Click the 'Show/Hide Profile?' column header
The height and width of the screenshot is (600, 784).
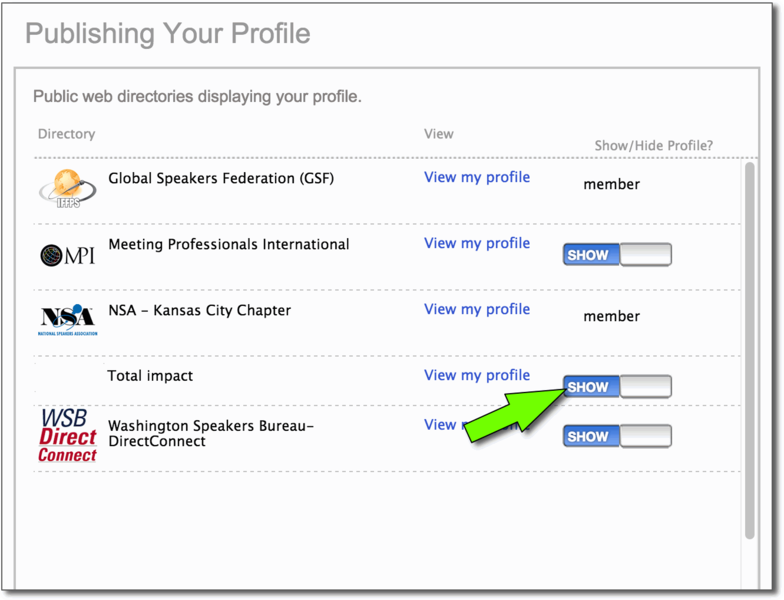point(654,146)
